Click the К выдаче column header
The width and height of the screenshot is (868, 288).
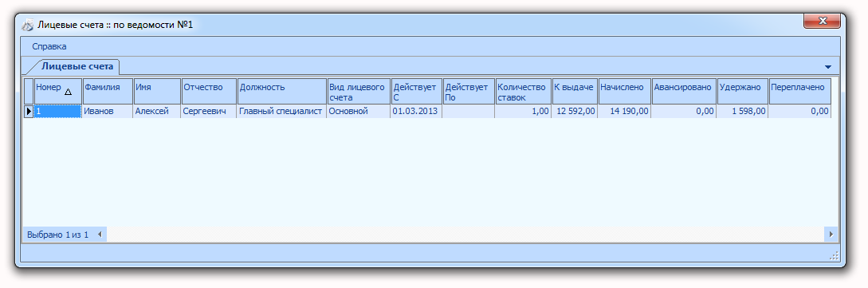pos(575,91)
